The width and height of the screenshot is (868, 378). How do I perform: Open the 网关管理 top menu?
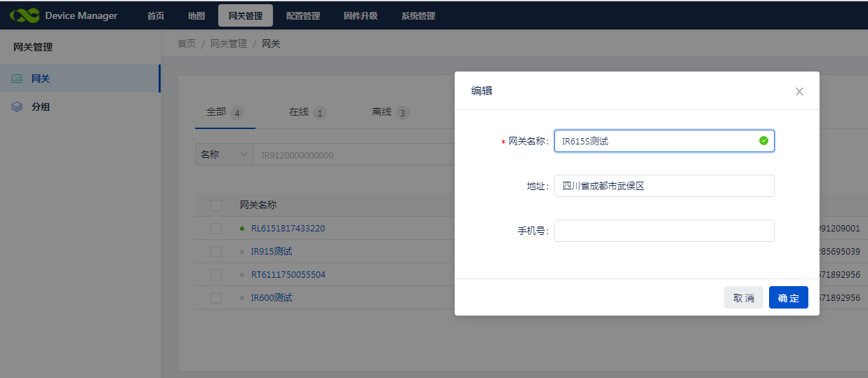(246, 15)
